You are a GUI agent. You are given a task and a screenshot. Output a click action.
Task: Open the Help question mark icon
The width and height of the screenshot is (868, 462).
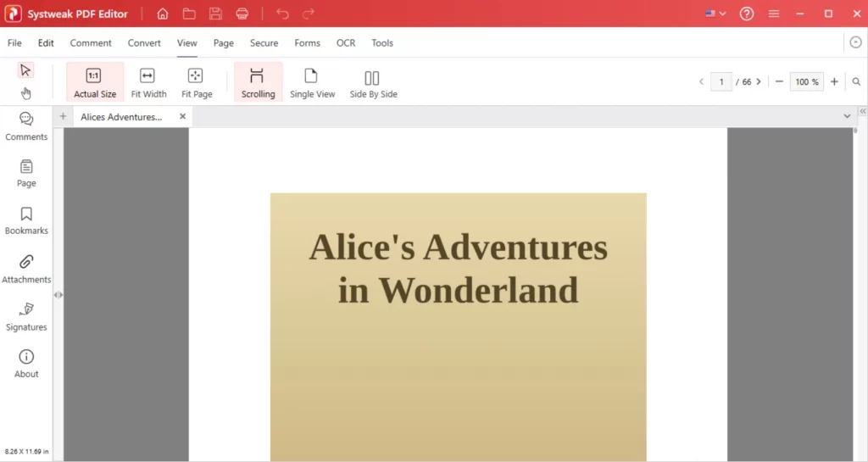747,14
